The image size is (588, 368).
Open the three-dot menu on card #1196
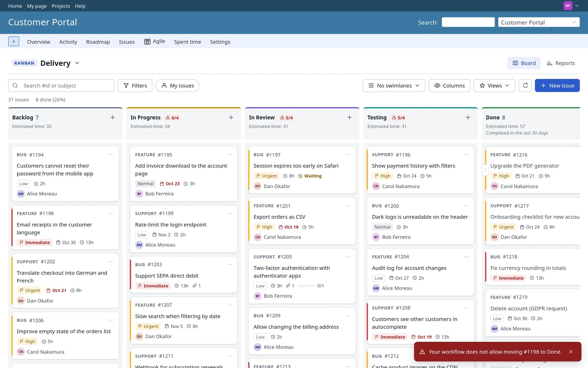(x=467, y=155)
